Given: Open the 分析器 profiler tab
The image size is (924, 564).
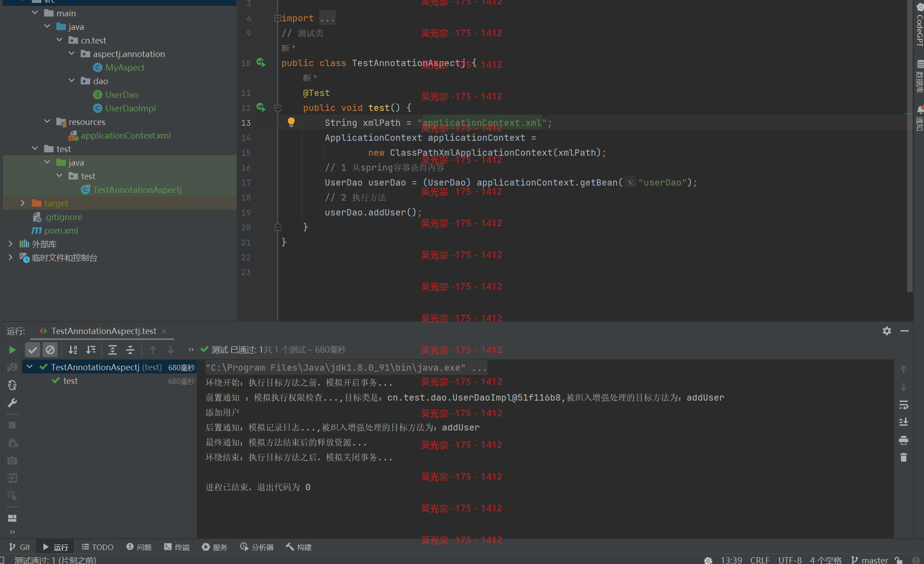Looking at the screenshot, I should [256, 547].
